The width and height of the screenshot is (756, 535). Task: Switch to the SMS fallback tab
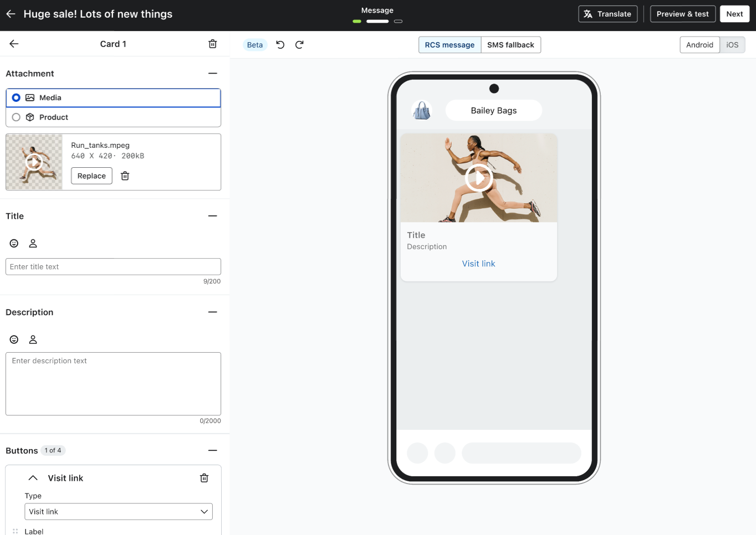[x=510, y=45]
